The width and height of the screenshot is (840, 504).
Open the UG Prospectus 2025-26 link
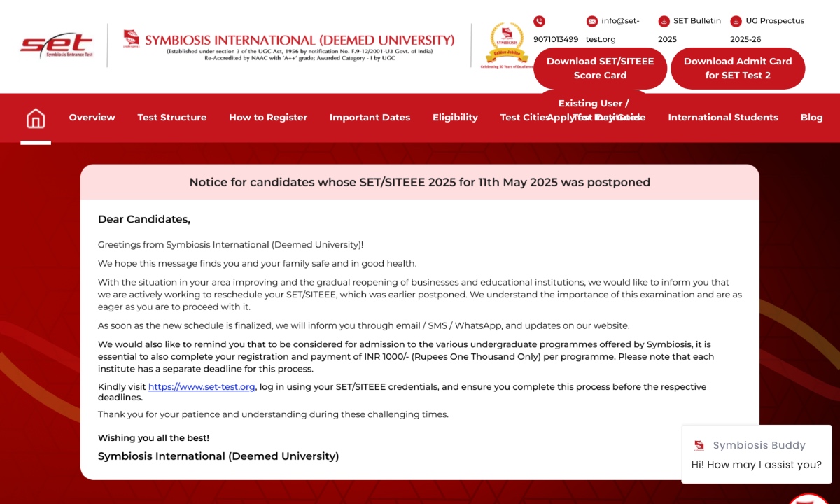(x=767, y=30)
